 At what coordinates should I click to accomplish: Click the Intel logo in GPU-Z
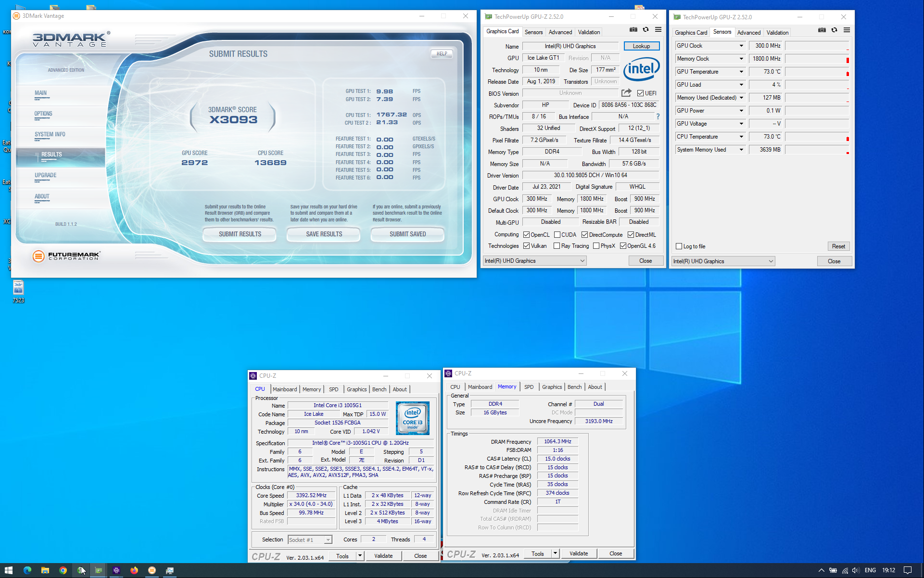(x=641, y=68)
